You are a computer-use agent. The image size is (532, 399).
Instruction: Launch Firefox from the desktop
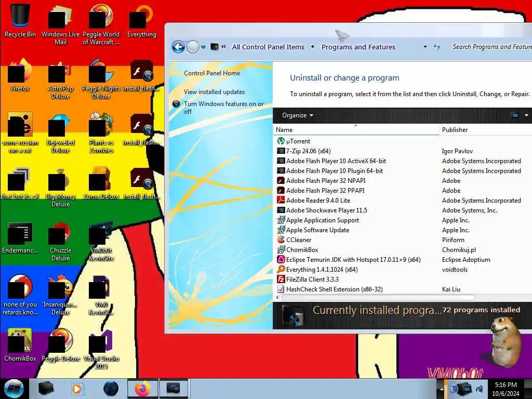(20, 75)
